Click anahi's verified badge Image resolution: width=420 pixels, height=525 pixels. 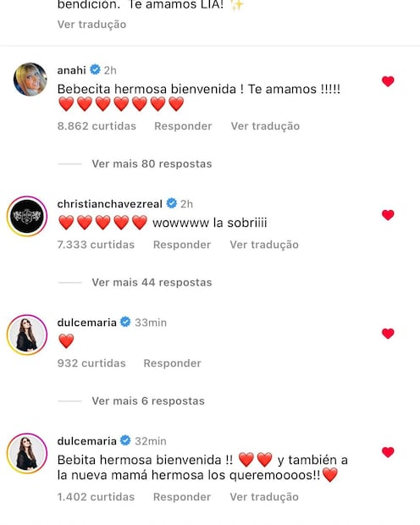[x=95, y=69]
